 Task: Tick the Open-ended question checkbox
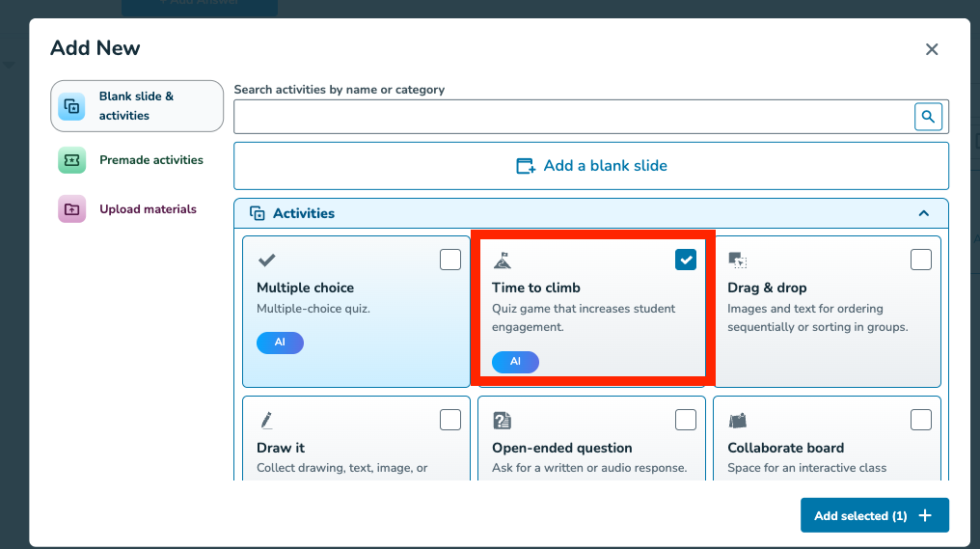click(686, 420)
